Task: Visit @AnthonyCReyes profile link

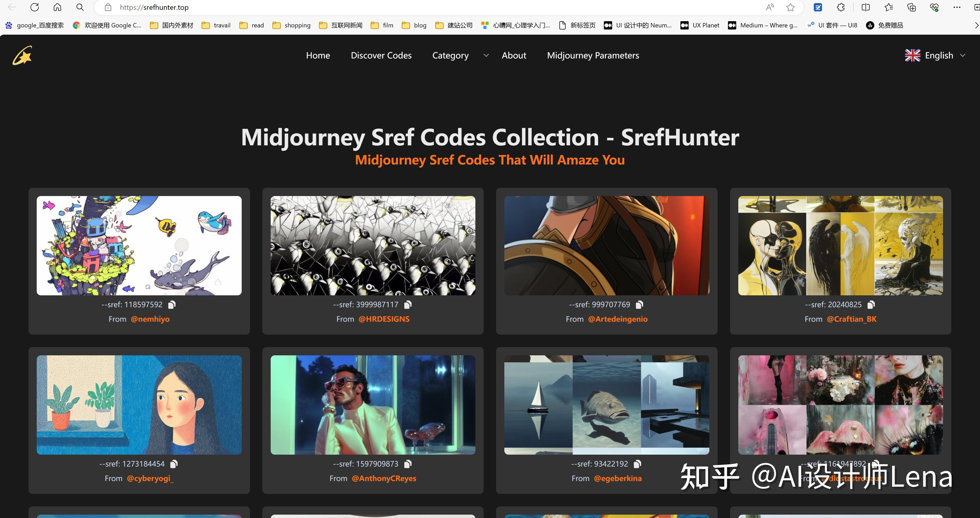Action: click(x=384, y=478)
